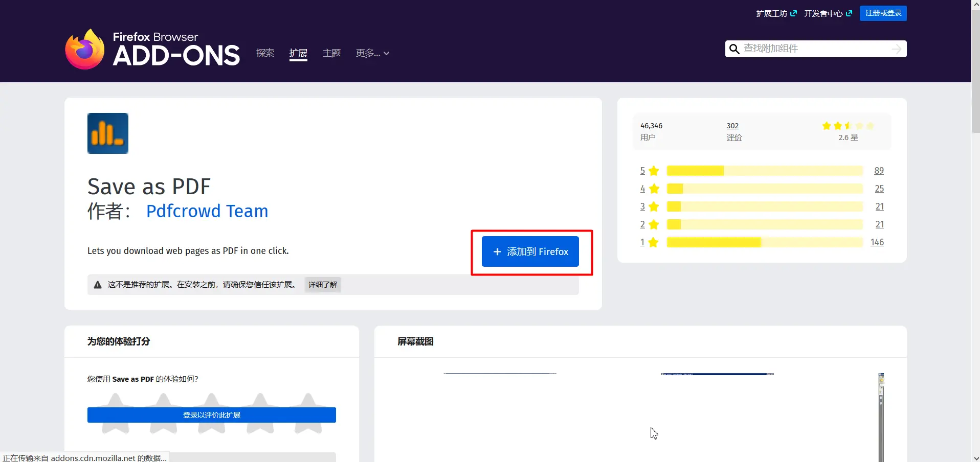The width and height of the screenshot is (980, 462).
Task: Open the 探索 navigation item
Action: 265,53
